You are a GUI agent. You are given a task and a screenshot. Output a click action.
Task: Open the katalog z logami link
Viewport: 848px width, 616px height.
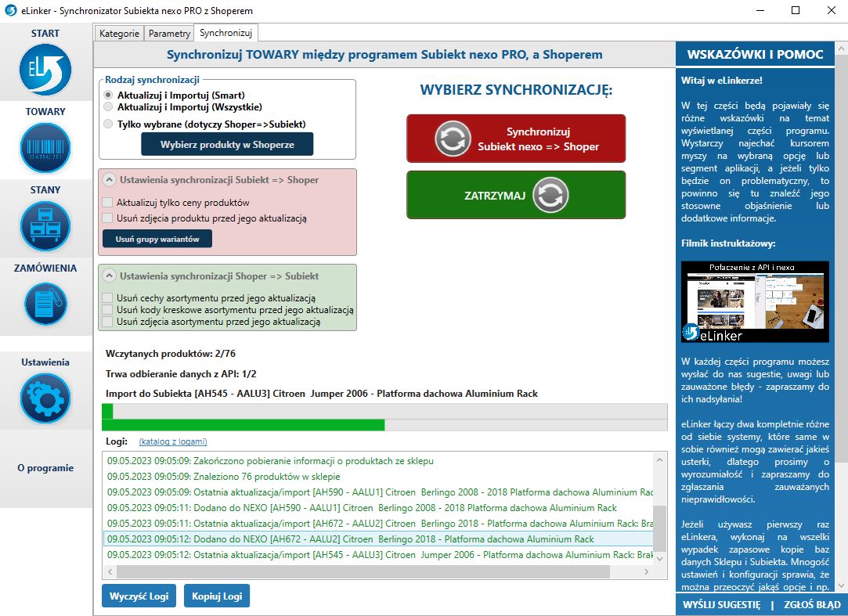point(173,441)
